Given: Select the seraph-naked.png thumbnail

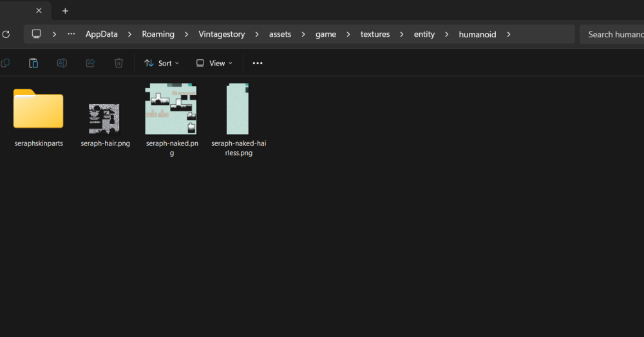Looking at the screenshot, I should 171,109.
